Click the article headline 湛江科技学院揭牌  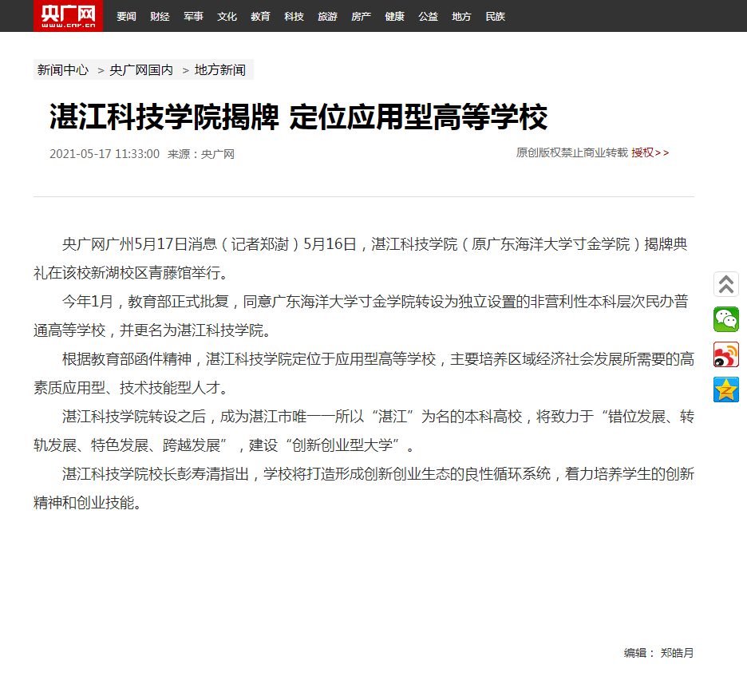(x=298, y=117)
